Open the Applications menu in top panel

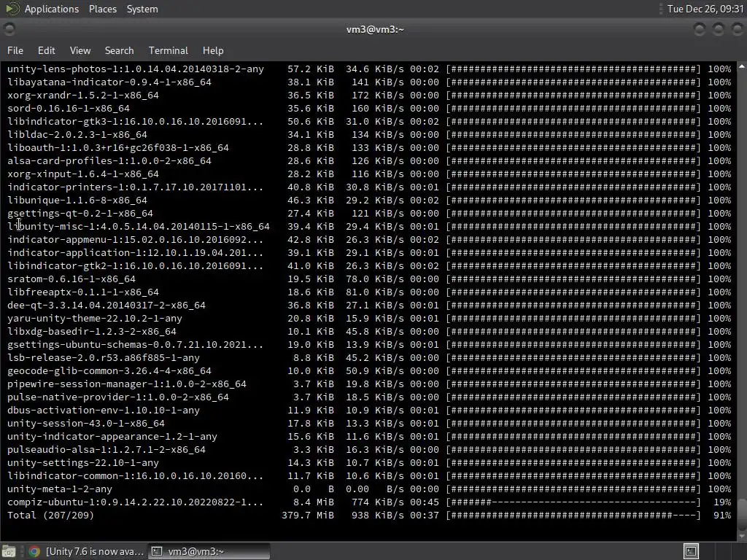52,9
